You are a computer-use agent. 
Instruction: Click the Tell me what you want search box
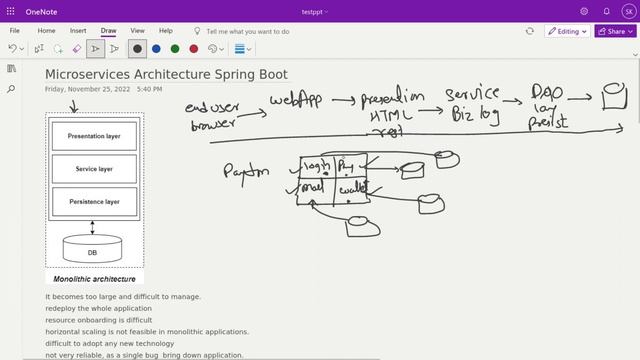tap(248, 31)
